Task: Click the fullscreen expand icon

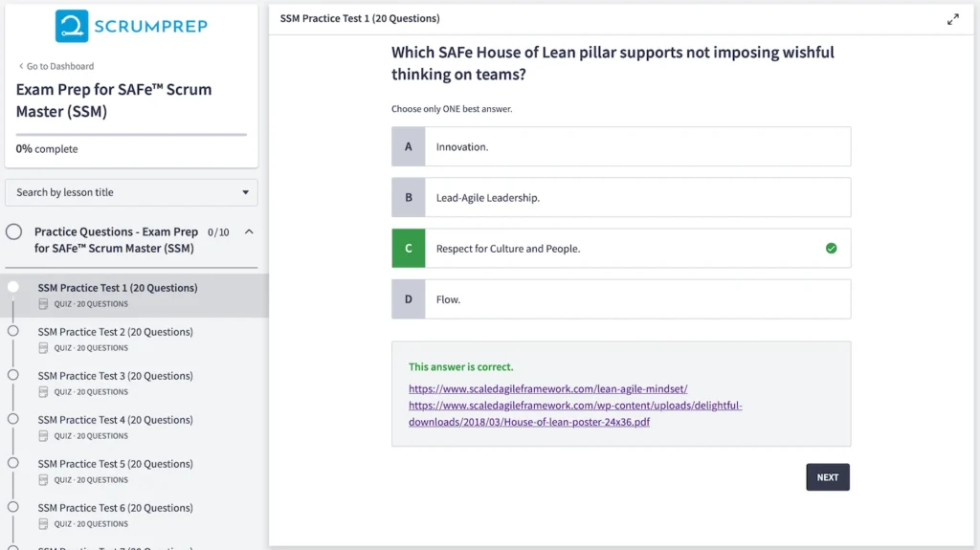Action: (x=952, y=19)
